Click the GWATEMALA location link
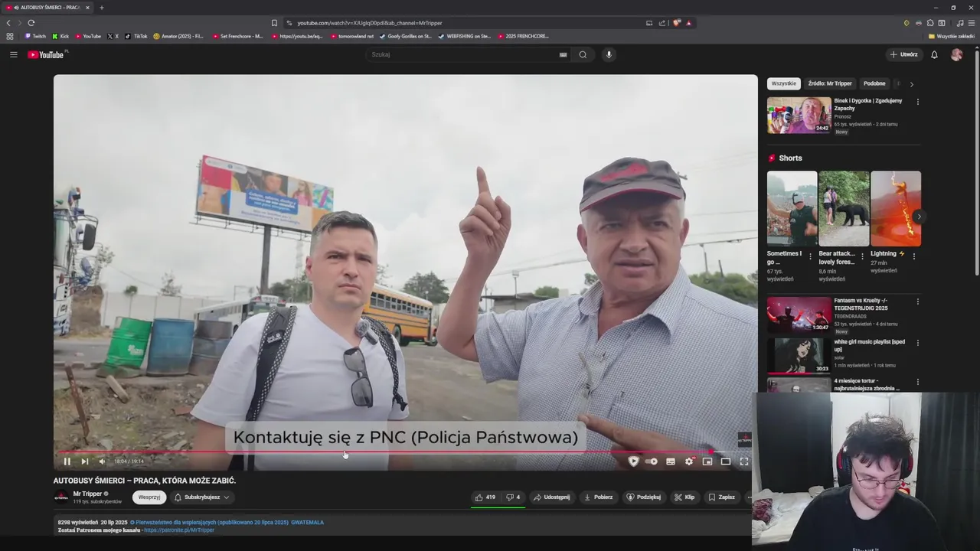 point(307,523)
